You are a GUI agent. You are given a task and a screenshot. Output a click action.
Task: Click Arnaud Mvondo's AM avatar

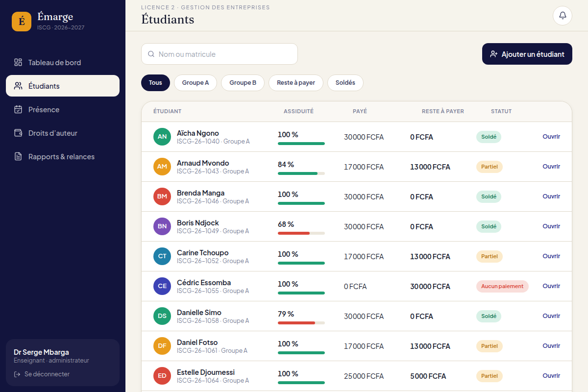tap(162, 167)
